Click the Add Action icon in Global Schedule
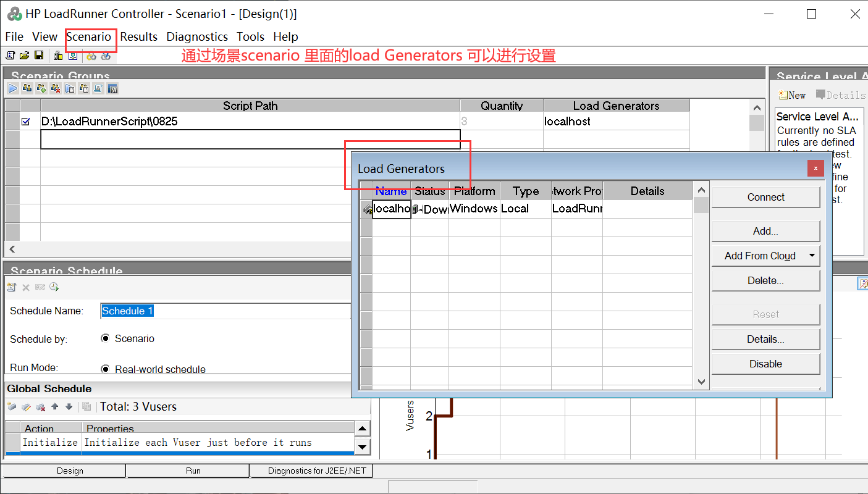 (x=12, y=406)
